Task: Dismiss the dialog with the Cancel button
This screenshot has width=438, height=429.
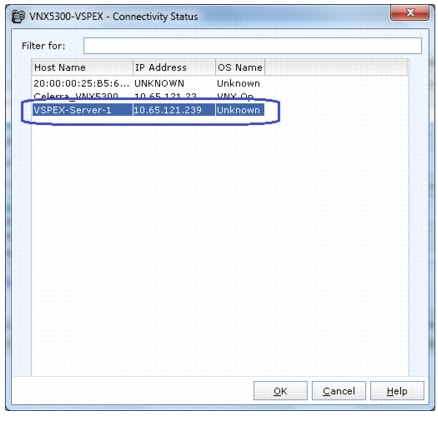Action: coord(339,391)
